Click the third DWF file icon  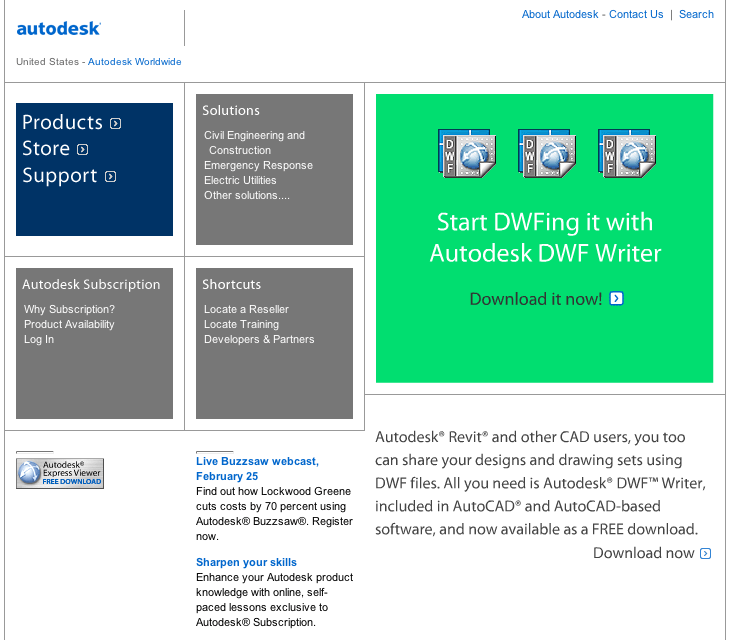[x=626, y=153]
